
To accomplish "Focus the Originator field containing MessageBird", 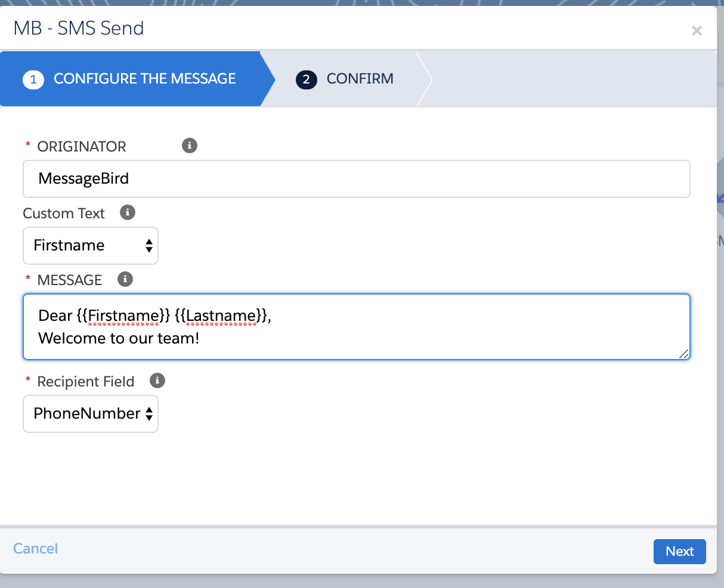I will (356, 179).
